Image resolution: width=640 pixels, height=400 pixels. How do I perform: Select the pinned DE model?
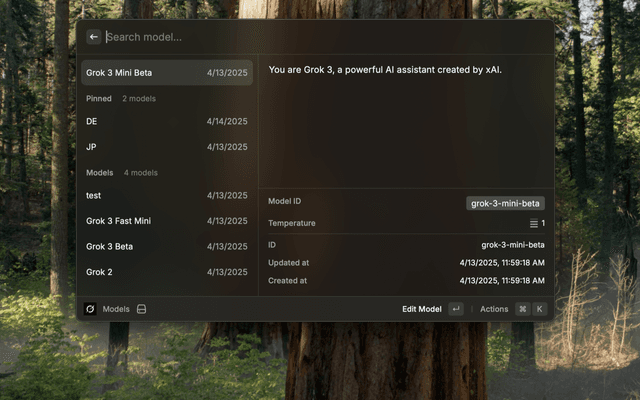point(167,121)
